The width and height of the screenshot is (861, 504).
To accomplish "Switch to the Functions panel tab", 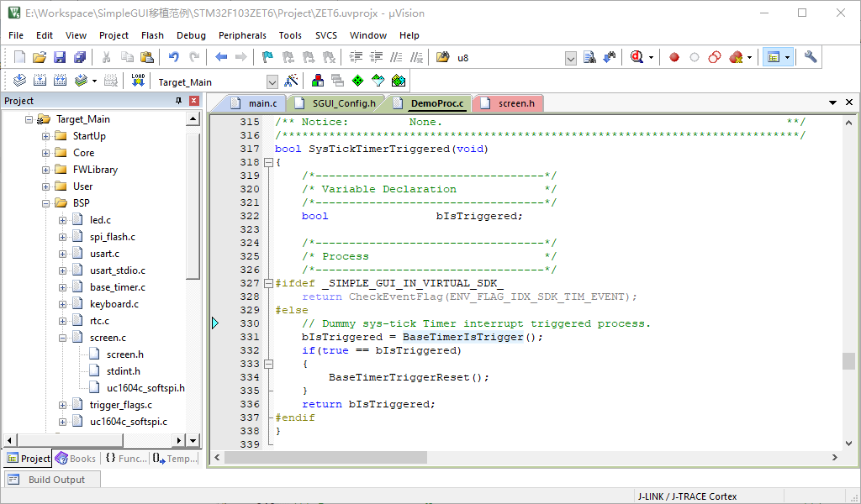I will (x=126, y=459).
